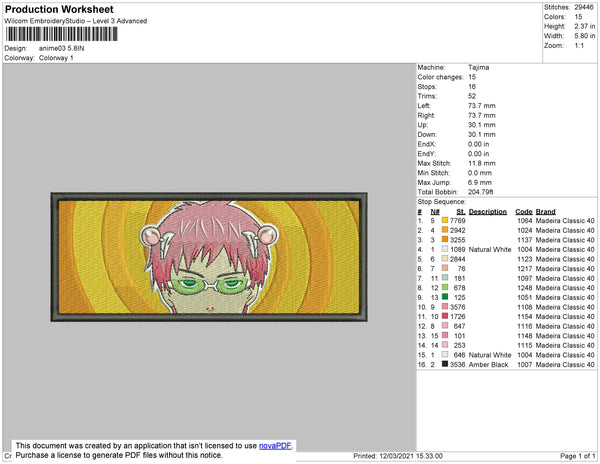Click color swatch for stop 7 code 1097
Viewport: 600px width, 464px height.
(x=445, y=278)
